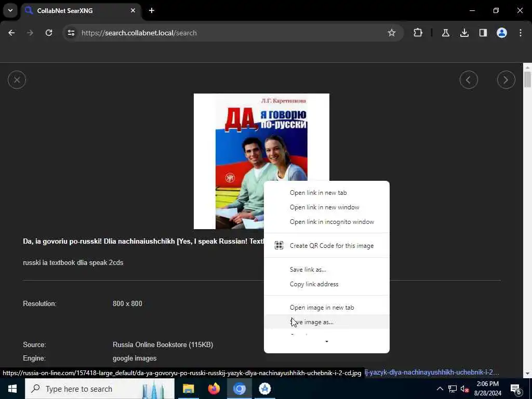Open the Downloads icon
Viewport: 532px width, 399px height.
(464, 33)
